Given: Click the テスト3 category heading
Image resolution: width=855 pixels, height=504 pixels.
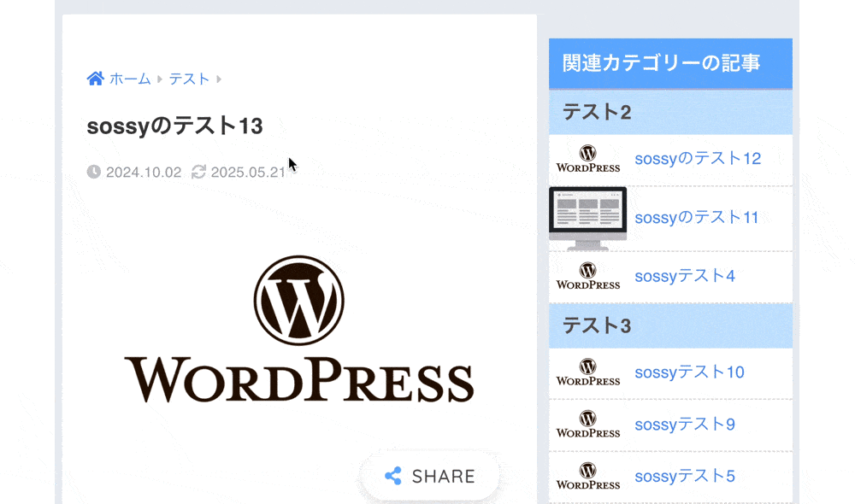Looking at the screenshot, I should pyautogui.click(x=670, y=325).
